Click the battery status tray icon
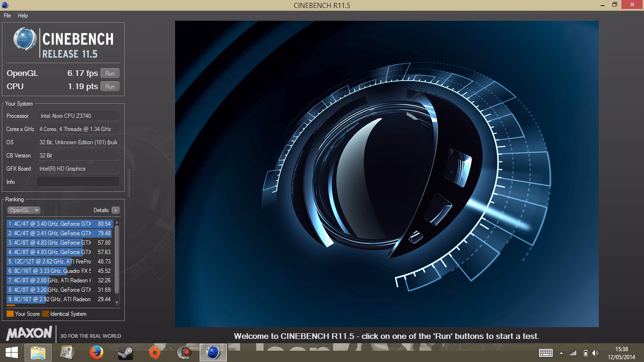The width and height of the screenshot is (644, 362). point(585,353)
